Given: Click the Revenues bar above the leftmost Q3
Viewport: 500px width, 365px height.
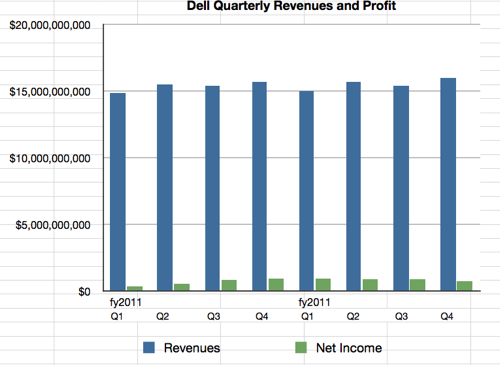Looking at the screenshot, I should coord(212,188).
